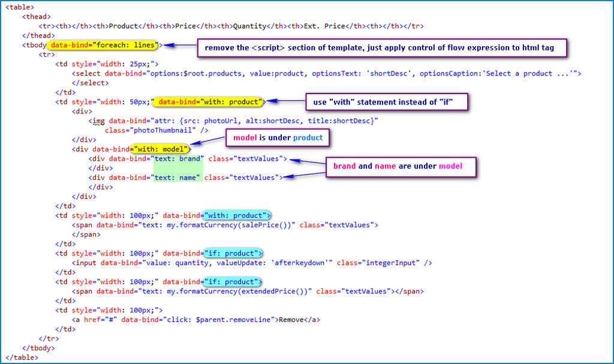
Task: Click the 'Remove' anchor text
Action: [291, 320]
